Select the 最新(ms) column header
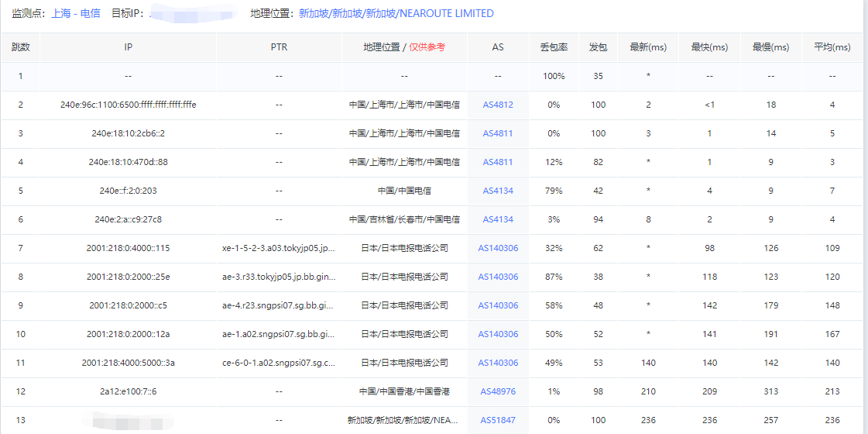 click(x=647, y=48)
